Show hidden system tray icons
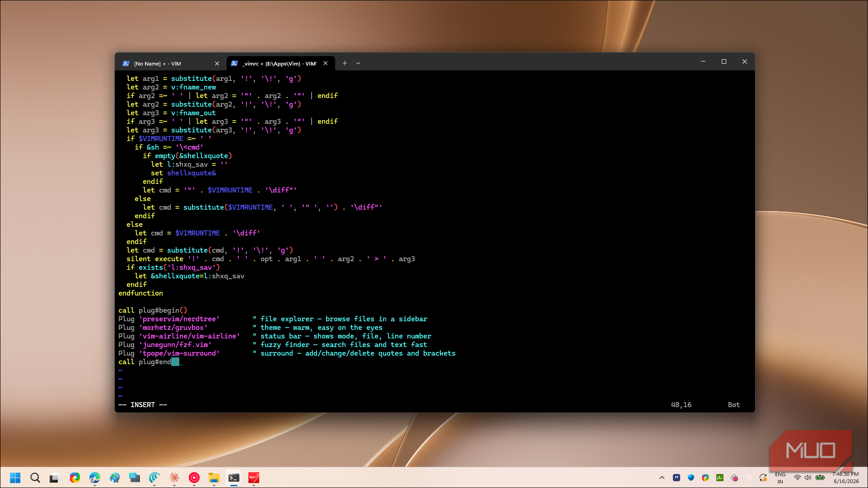The width and height of the screenshot is (868, 488). pyautogui.click(x=662, y=478)
